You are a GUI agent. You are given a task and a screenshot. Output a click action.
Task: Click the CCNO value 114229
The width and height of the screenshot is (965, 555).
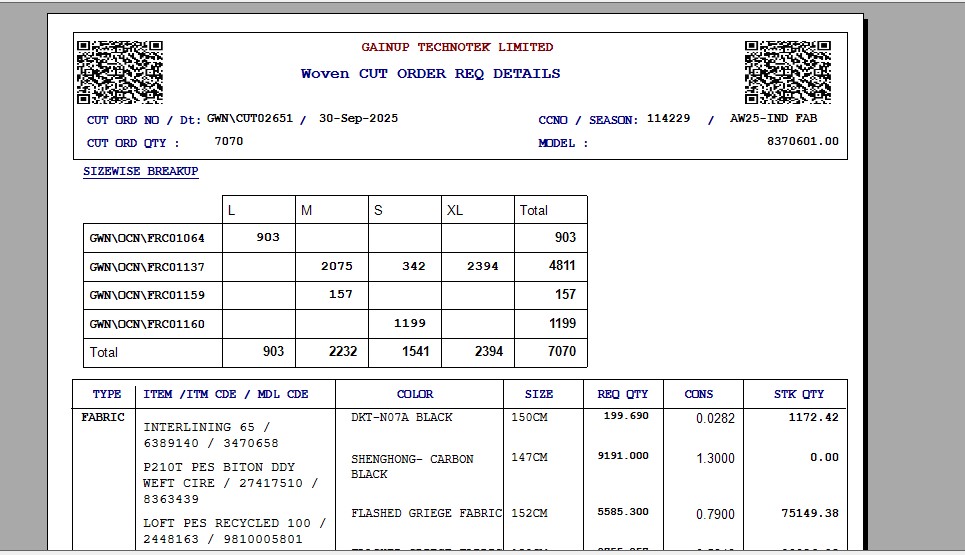pos(668,119)
